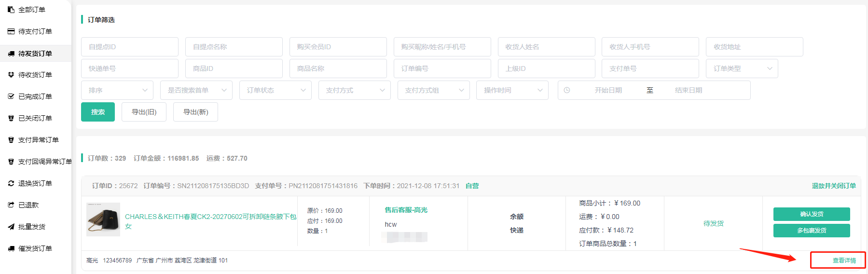Click the 搜索 button
Image resolution: width=868 pixels, height=274 pixels.
(x=98, y=112)
